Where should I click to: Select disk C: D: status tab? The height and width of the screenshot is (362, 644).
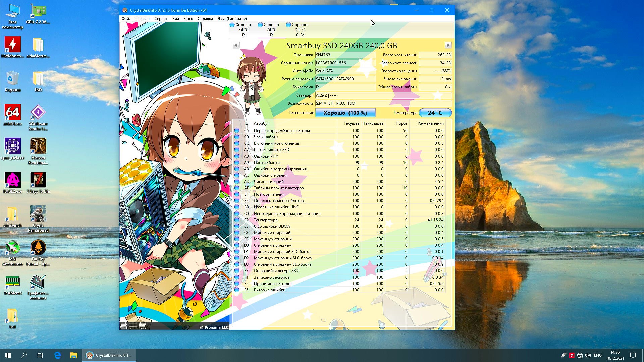(x=299, y=29)
